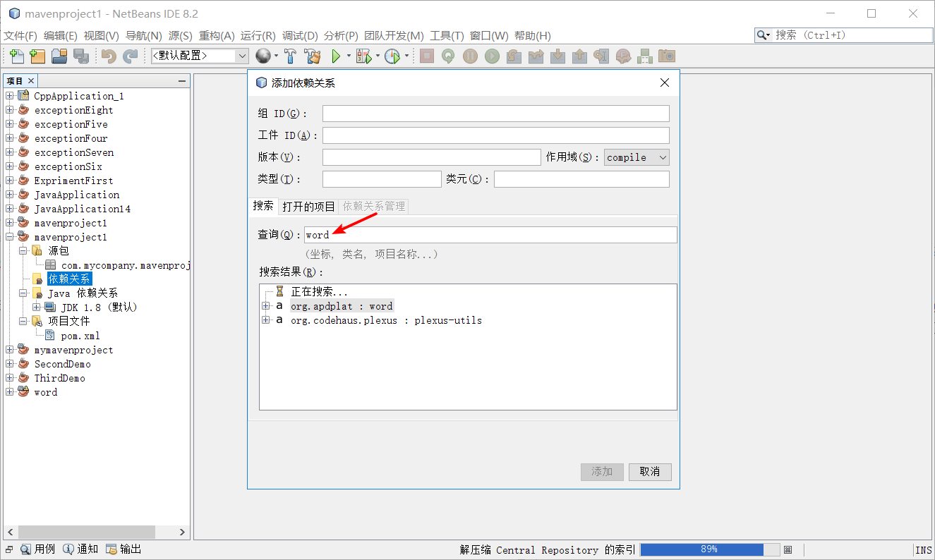The image size is (935, 560).
Task: Focus the 工件 ID input field
Action: tap(496, 135)
